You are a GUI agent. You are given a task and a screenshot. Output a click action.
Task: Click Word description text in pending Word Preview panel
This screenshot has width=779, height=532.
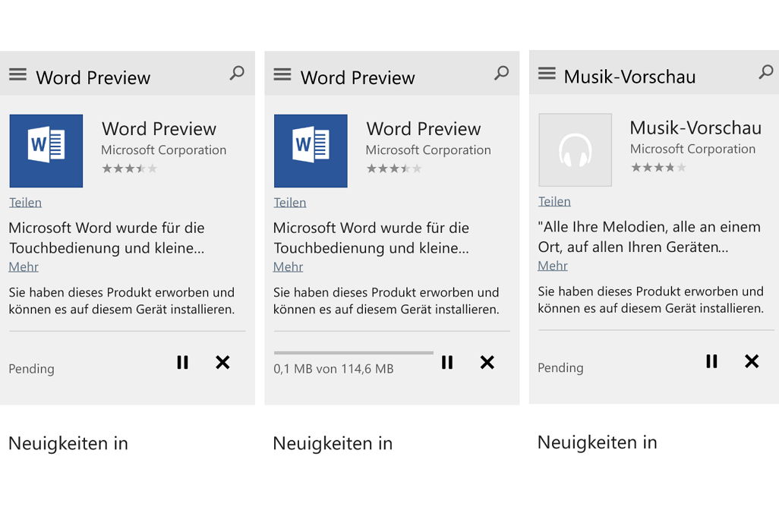click(107, 238)
